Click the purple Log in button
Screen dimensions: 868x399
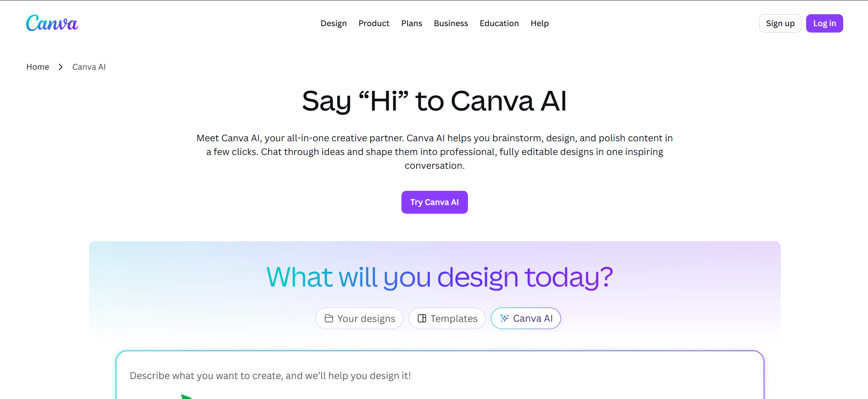click(x=824, y=23)
